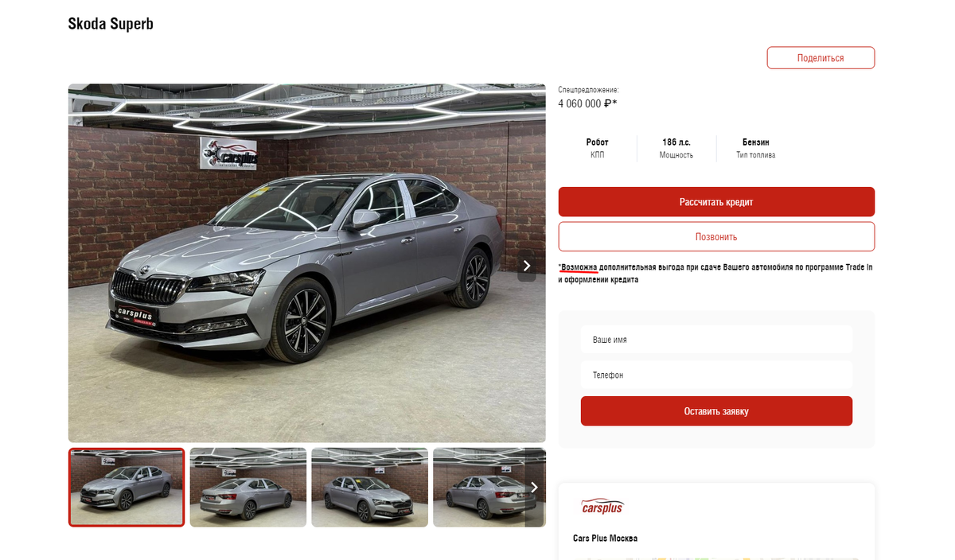Focus the Телефон input field
The height and width of the screenshot is (560, 955).
click(x=716, y=375)
